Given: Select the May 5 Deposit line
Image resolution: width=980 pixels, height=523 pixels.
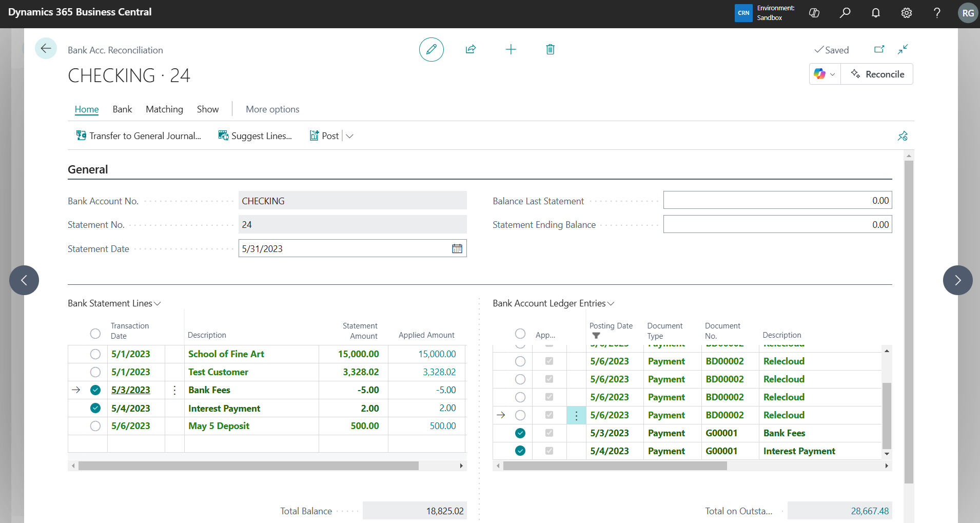Looking at the screenshot, I should [95, 426].
